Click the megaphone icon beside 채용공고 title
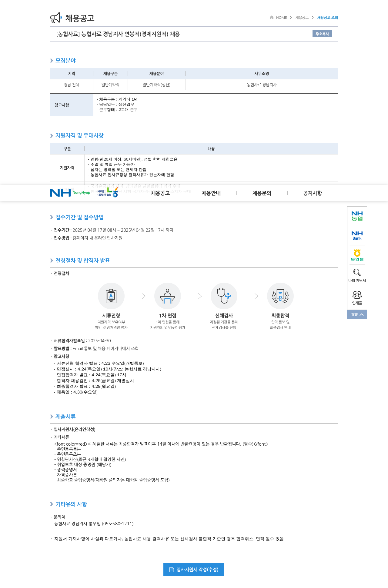 pos(56,18)
